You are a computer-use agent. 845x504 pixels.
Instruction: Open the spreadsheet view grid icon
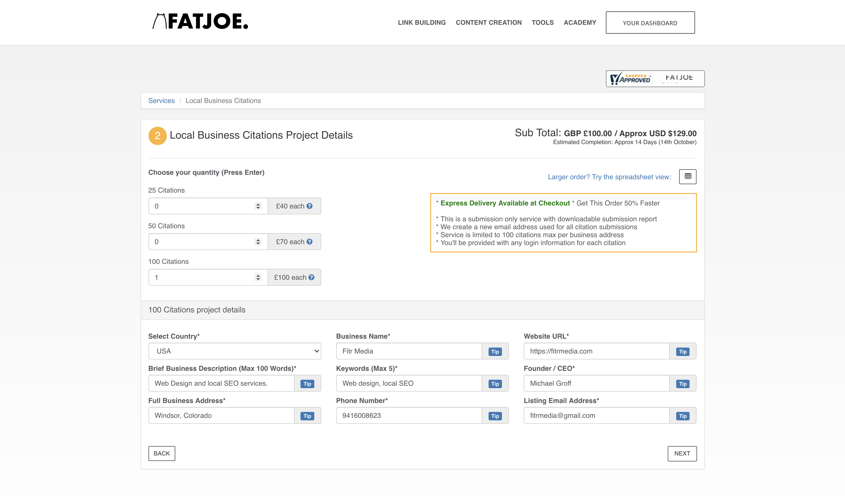point(688,176)
